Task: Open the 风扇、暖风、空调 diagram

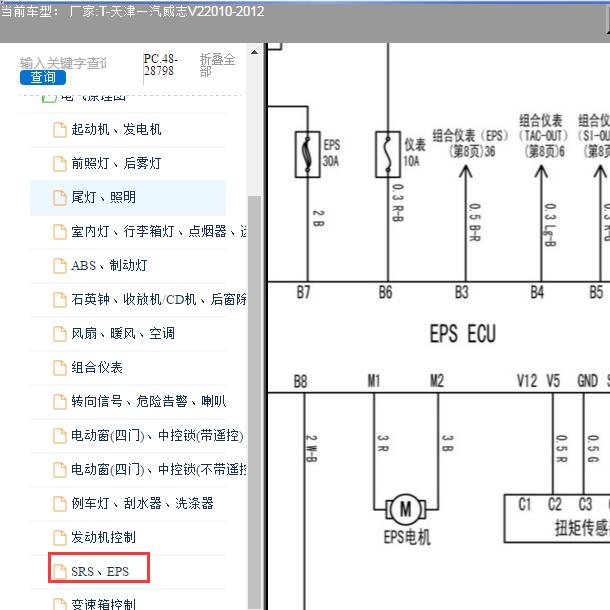Action: pos(123,333)
